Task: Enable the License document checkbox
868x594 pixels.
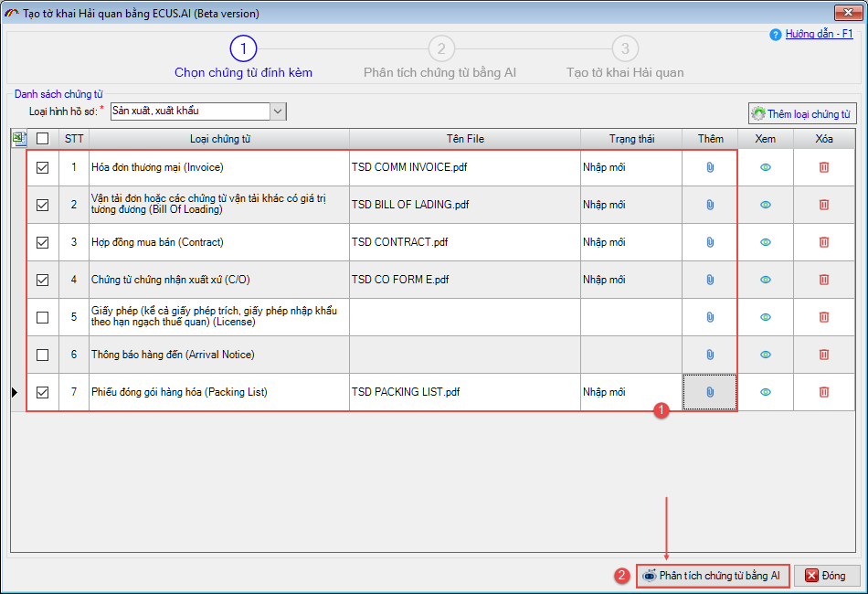Action: coord(42,317)
